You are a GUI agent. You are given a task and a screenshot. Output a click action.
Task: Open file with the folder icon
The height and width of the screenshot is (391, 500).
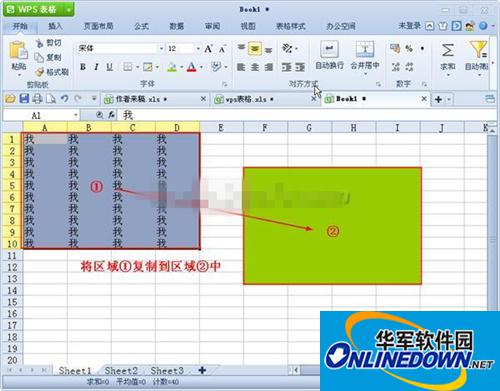(10, 99)
